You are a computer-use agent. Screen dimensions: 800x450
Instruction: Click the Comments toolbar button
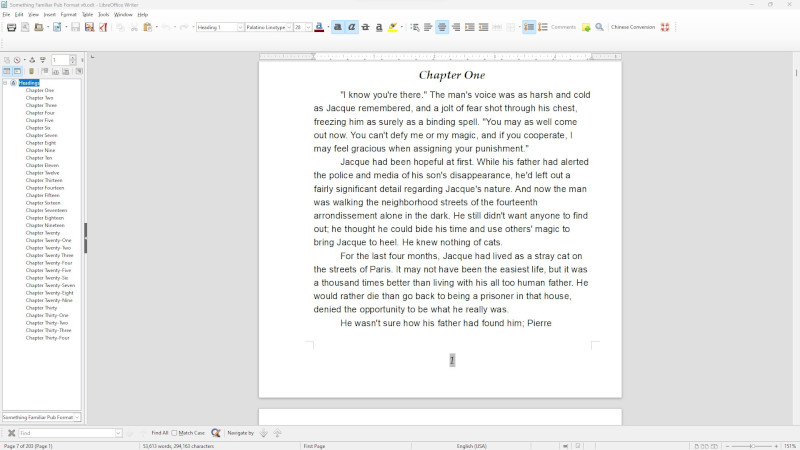tap(563, 27)
